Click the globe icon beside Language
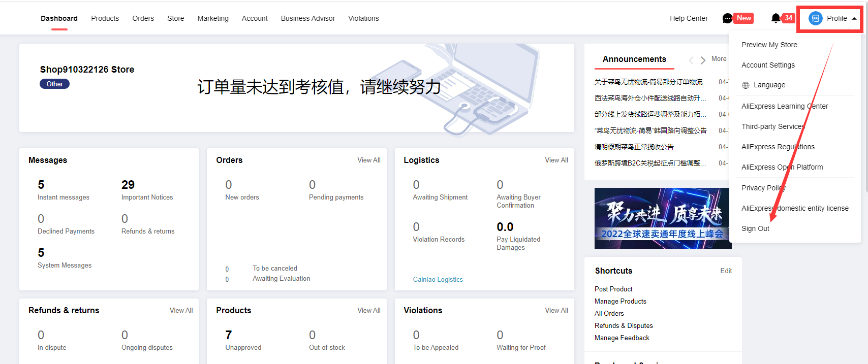 (x=746, y=85)
